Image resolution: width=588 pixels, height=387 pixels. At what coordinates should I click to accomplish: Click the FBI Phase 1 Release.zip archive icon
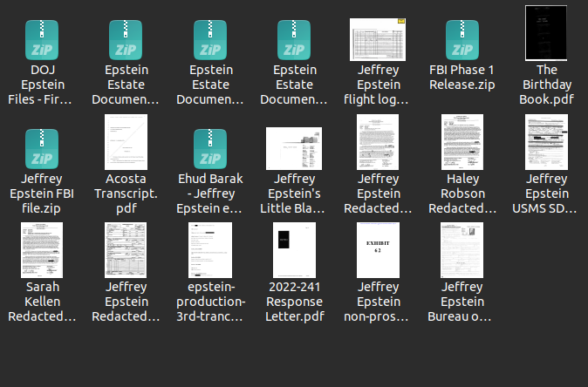(462, 40)
